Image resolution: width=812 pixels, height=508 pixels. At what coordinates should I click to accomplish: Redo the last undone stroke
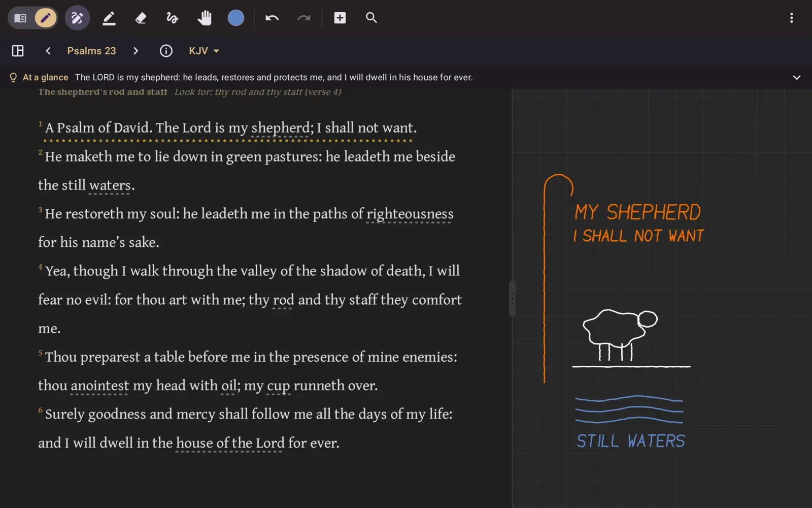point(303,18)
